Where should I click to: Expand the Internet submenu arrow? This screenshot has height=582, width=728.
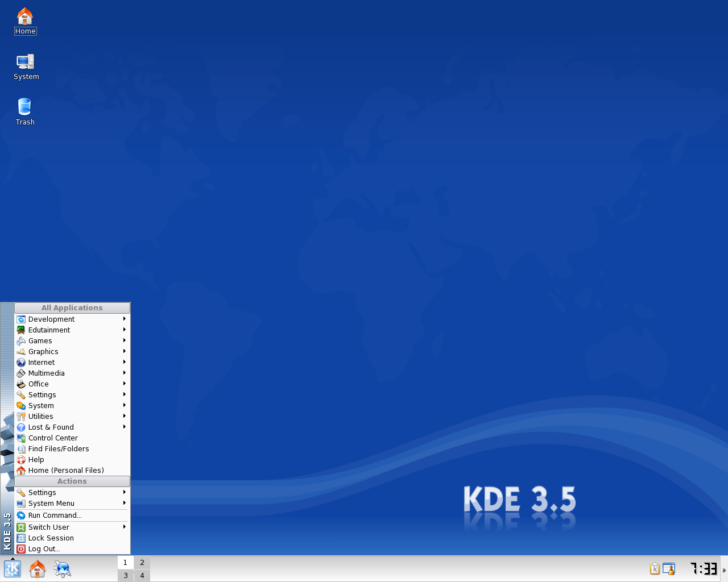[124, 362]
